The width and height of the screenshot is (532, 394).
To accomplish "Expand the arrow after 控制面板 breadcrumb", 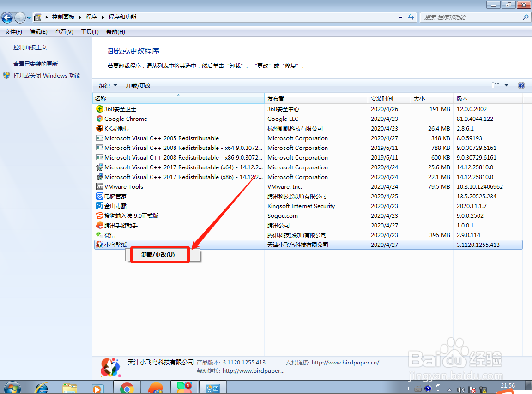I will point(80,17).
